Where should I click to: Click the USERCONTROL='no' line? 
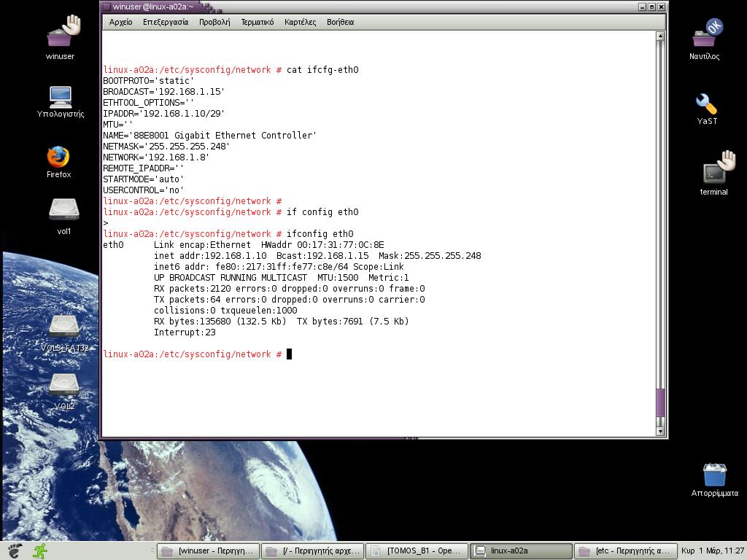144,190
